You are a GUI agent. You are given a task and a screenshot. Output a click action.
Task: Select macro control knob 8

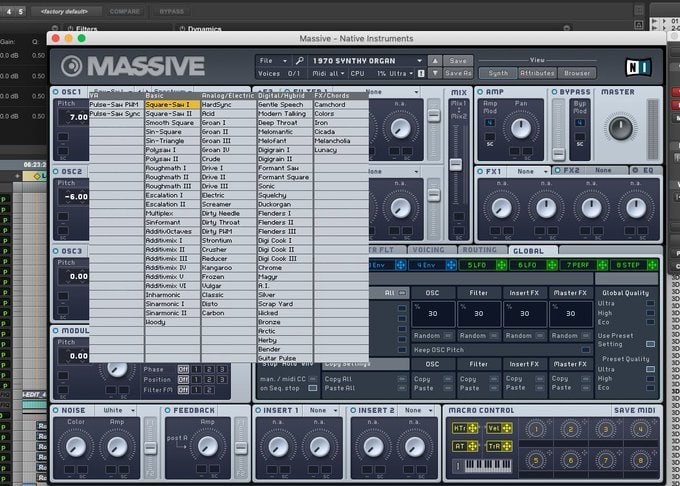(x=640, y=460)
